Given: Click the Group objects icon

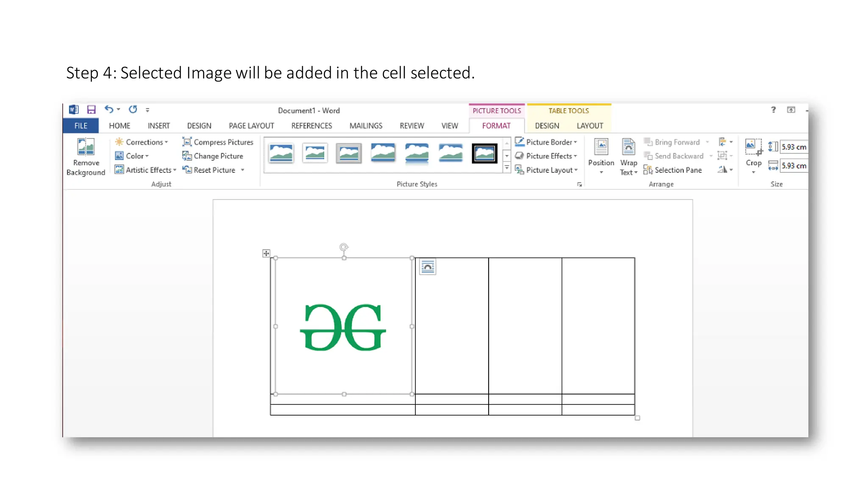Looking at the screenshot, I should coord(725,156).
